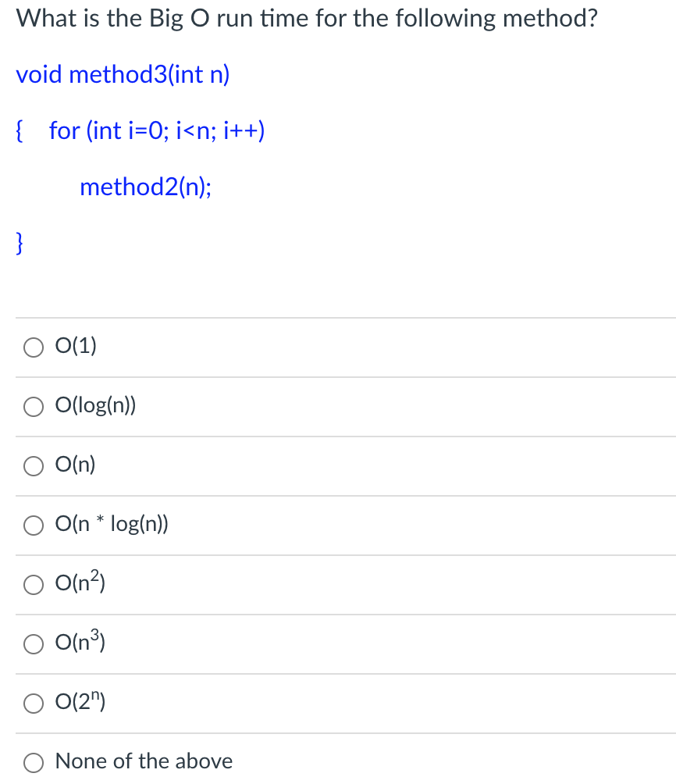Mark the O(n²) radio button
676x784 pixels.
(34, 585)
